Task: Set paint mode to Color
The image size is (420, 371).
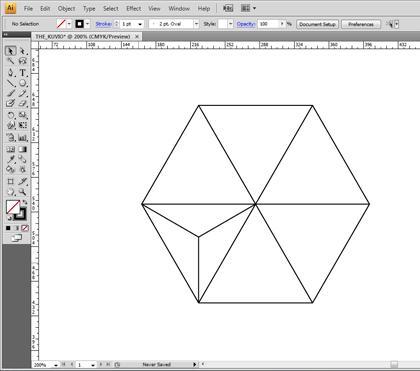Action: pyautogui.click(x=8, y=228)
